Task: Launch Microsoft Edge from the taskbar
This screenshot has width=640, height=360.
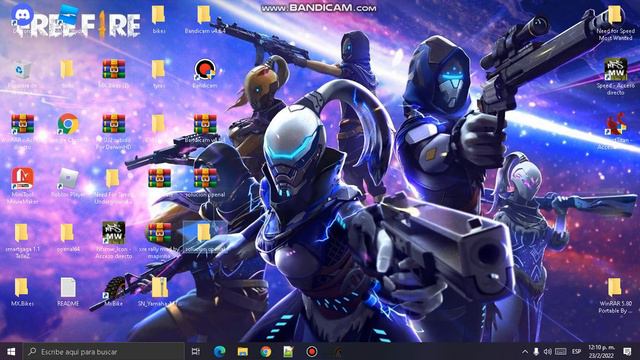Action: 220,351
